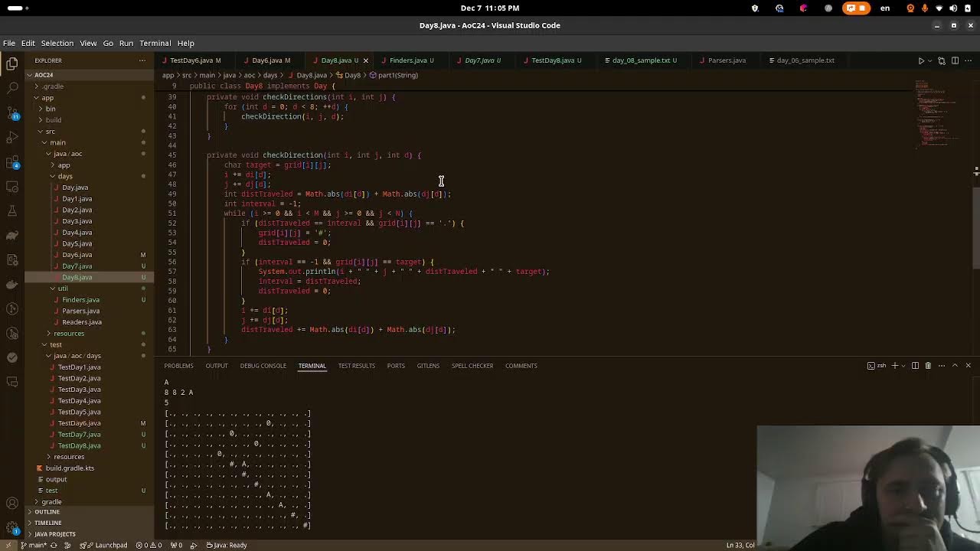Run the Java file with play icon
This screenshot has height=551, width=980.
click(921, 60)
